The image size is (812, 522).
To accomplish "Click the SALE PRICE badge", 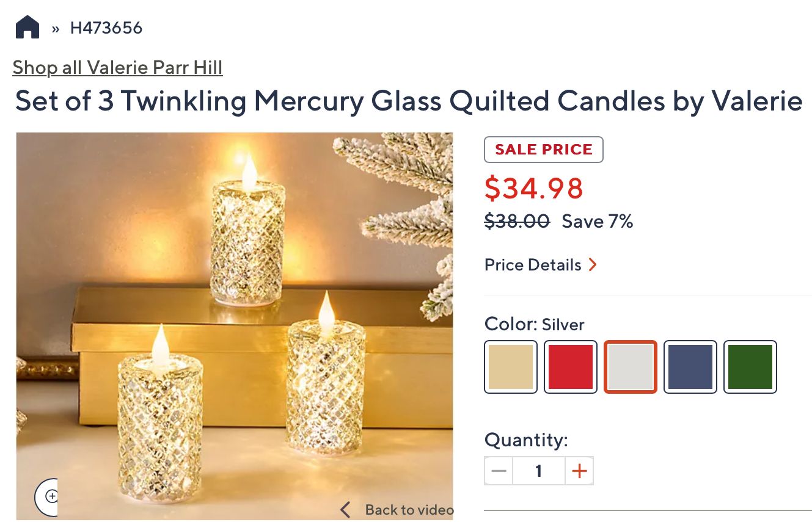I will coord(544,150).
